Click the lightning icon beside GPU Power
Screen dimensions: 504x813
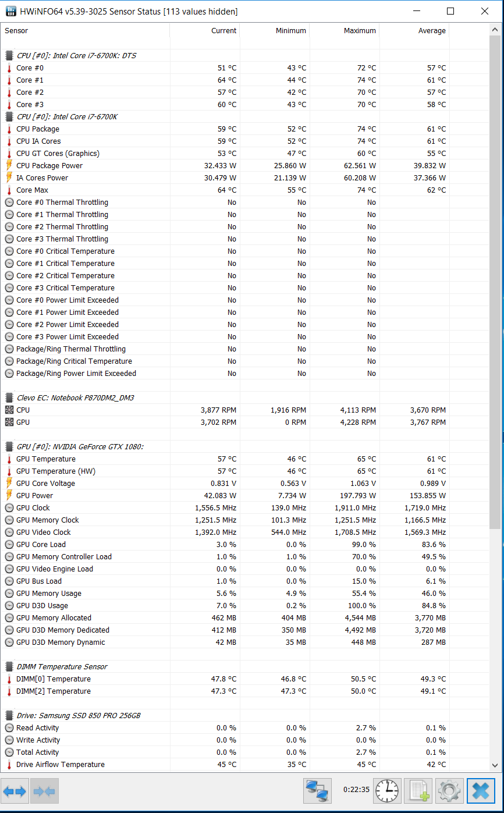click(9, 496)
